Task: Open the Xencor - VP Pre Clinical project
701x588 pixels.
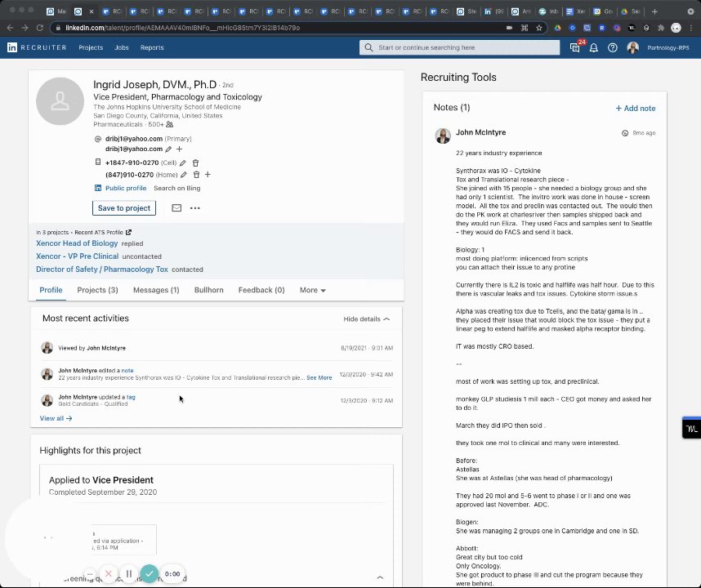Action: click(x=78, y=256)
